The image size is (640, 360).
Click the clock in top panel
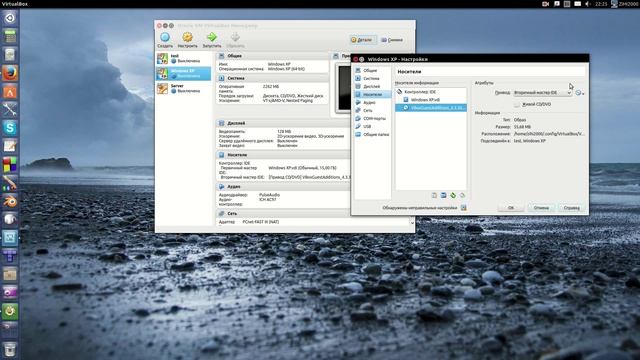pos(601,4)
